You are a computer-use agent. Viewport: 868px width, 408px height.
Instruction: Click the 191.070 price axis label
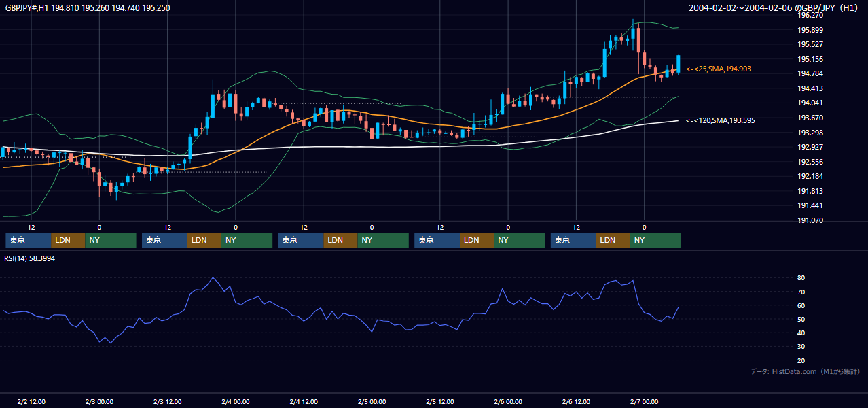pos(810,220)
